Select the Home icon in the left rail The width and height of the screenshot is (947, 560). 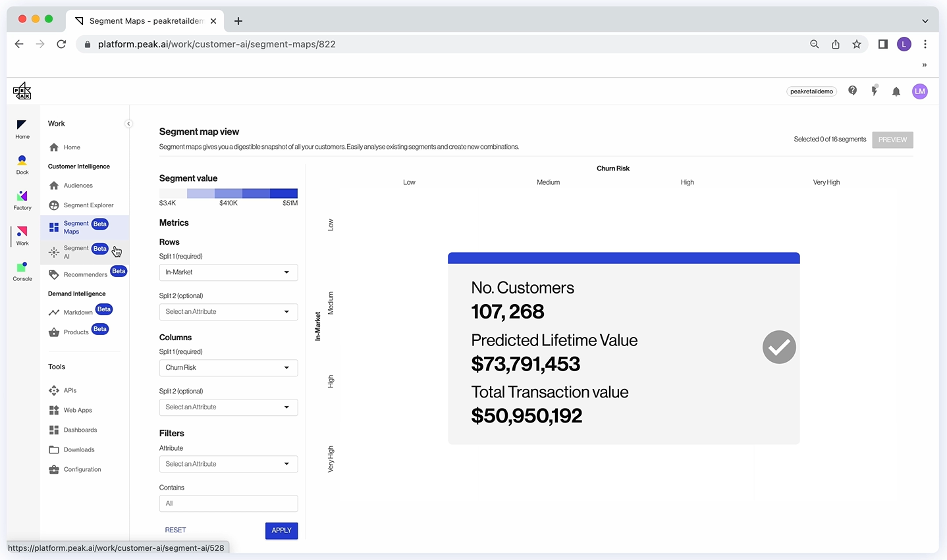coord(22,126)
